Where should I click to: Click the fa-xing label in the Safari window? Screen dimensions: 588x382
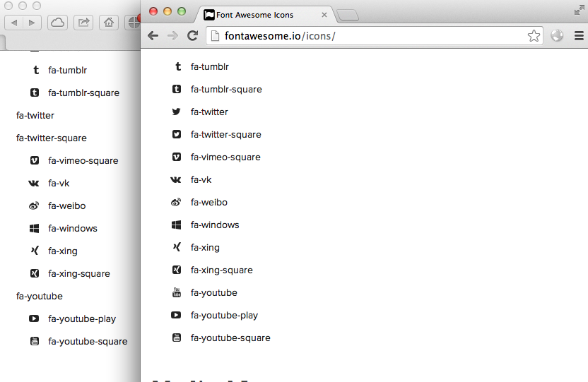coord(63,251)
